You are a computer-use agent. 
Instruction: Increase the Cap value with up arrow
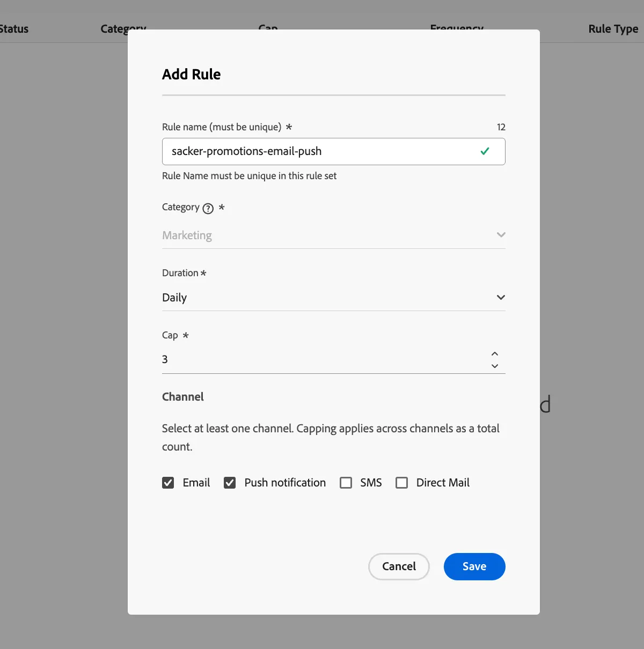495,353
